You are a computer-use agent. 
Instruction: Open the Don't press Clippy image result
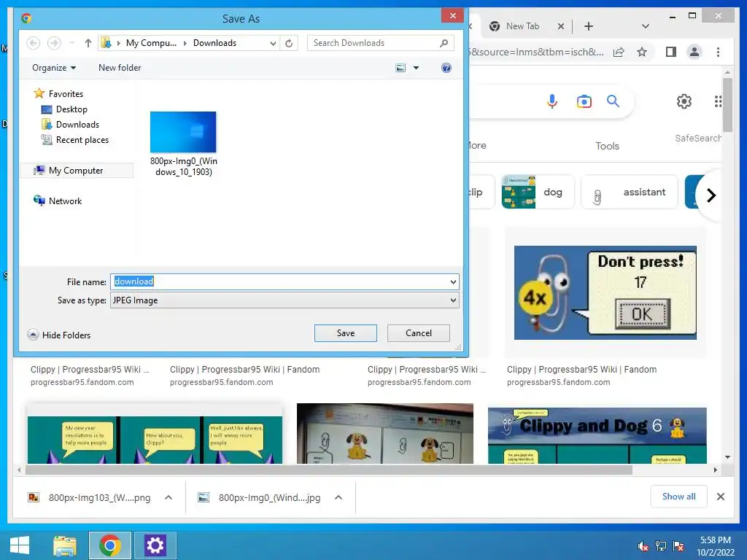pyautogui.click(x=605, y=292)
